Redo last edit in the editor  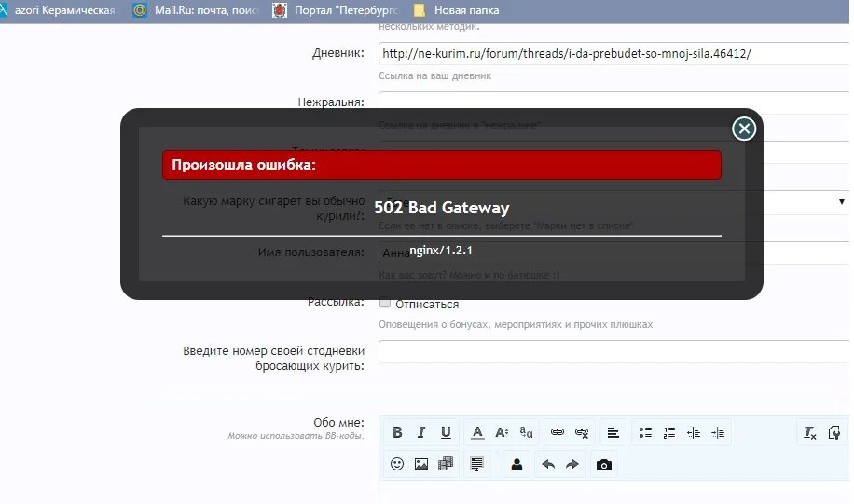pos(572,464)
